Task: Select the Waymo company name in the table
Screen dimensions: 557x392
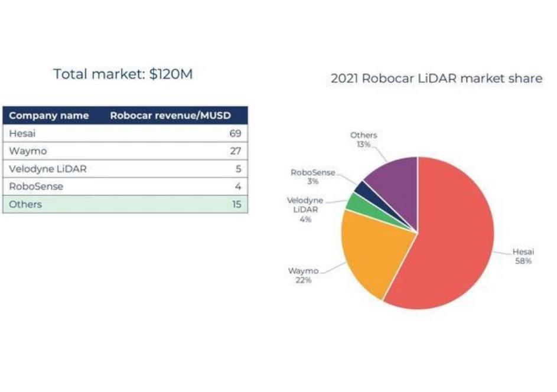Action: (x=28, y=151)
